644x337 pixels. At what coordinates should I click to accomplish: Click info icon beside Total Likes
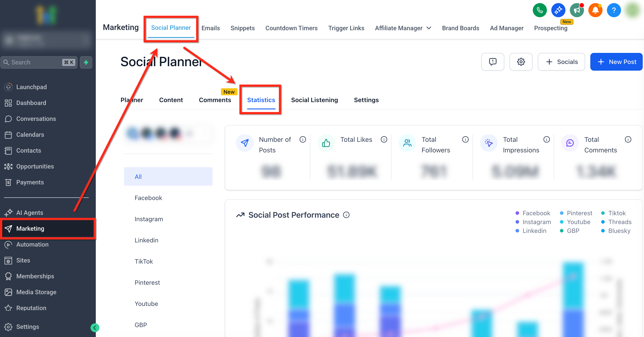[384, 139]
